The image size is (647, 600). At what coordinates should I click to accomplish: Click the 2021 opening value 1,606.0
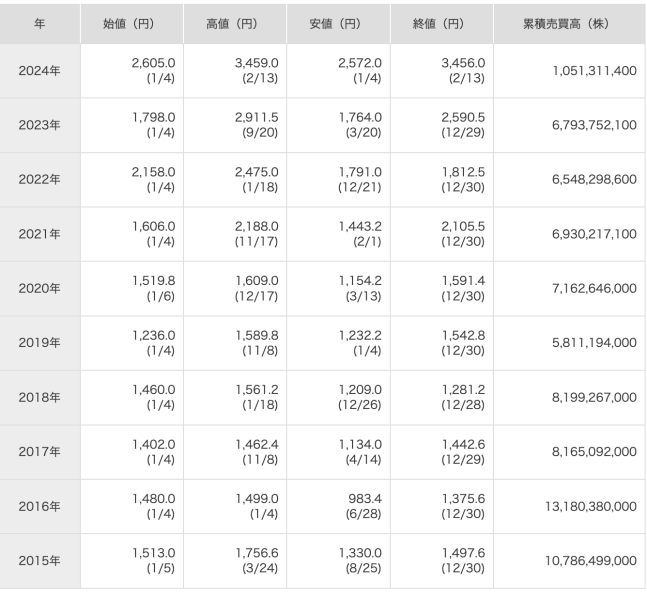(153, 226)
